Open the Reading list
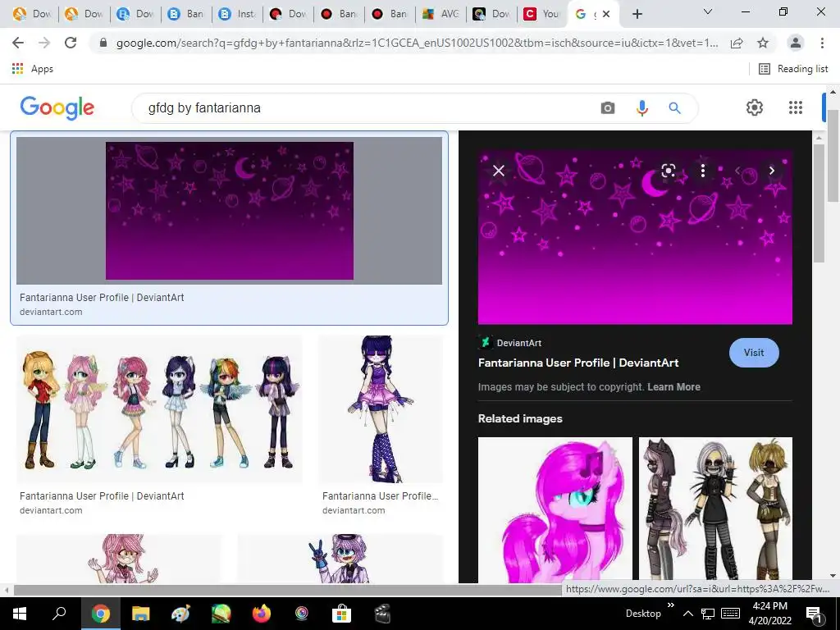This screenshot has width=840, height=630. 793,69
